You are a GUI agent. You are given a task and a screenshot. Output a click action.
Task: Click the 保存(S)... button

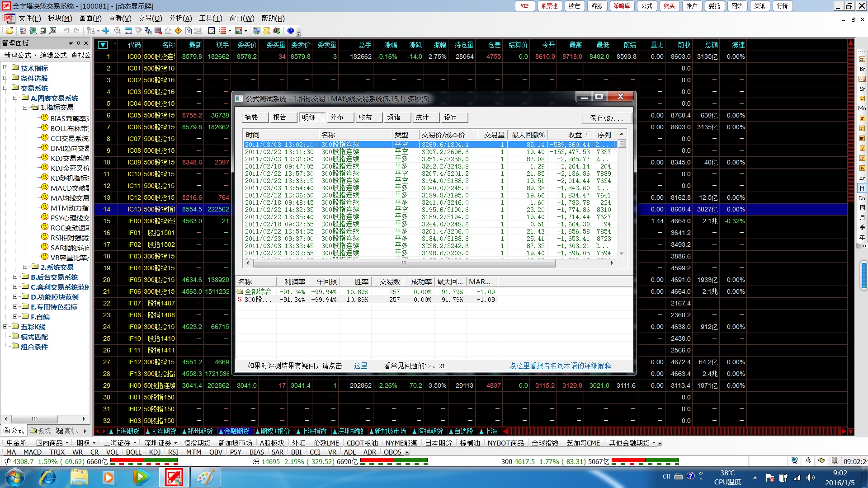pos(606,118)
